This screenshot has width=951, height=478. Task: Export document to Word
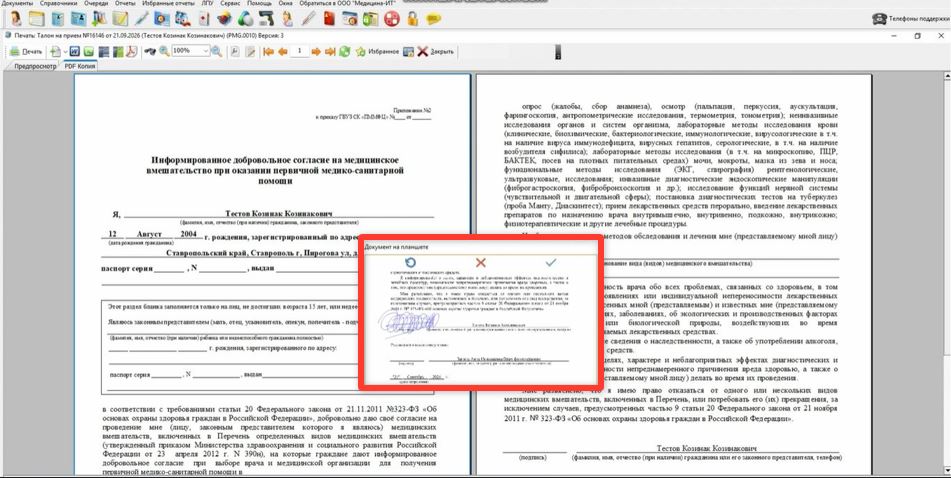coord(75,52)
